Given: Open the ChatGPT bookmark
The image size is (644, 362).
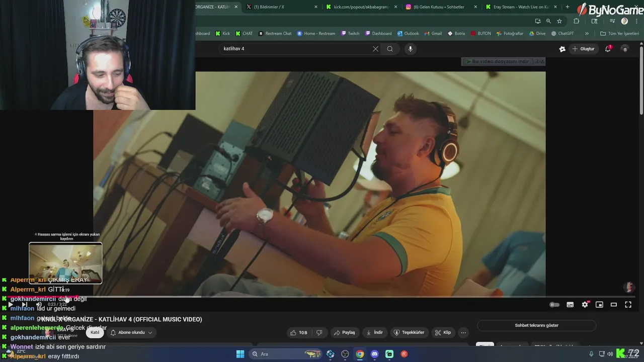Looking at the screenshot, I should tap(562, 34).
